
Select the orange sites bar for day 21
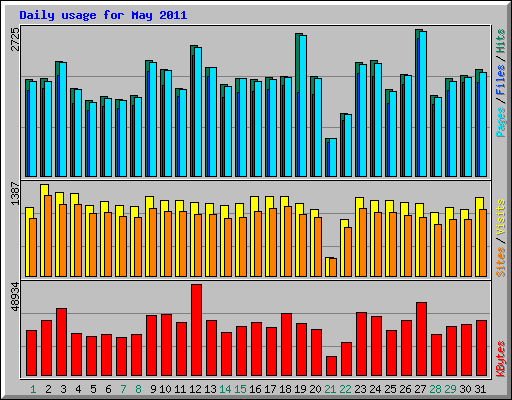coord(333,267)
